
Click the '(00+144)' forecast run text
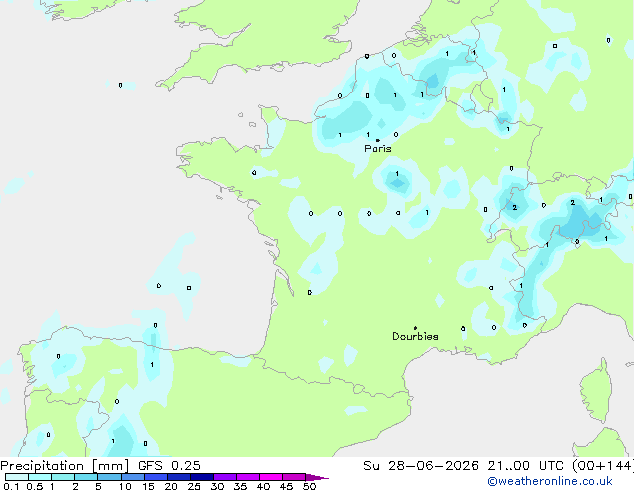coord(603,466)
